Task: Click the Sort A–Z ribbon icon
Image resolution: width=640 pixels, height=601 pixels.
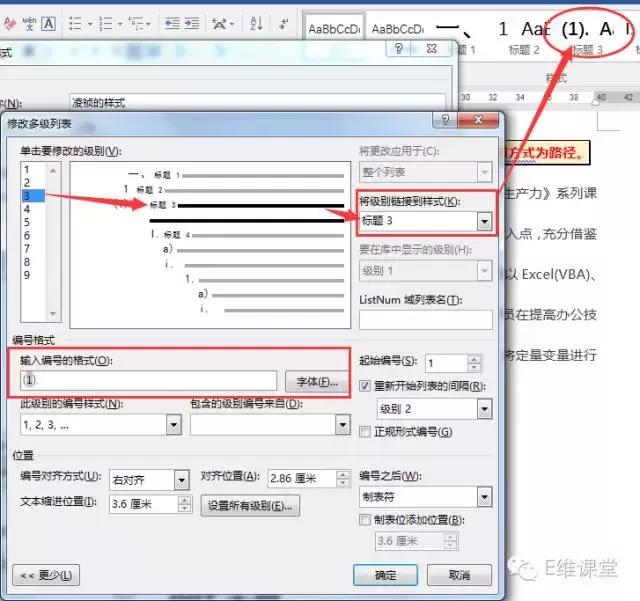Action: pyautogui.click(x=256, y=24)
